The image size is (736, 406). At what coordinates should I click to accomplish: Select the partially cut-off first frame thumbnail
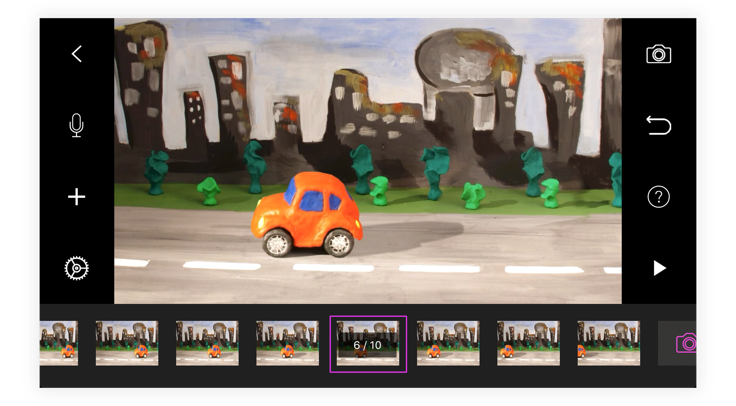point(59,343)
